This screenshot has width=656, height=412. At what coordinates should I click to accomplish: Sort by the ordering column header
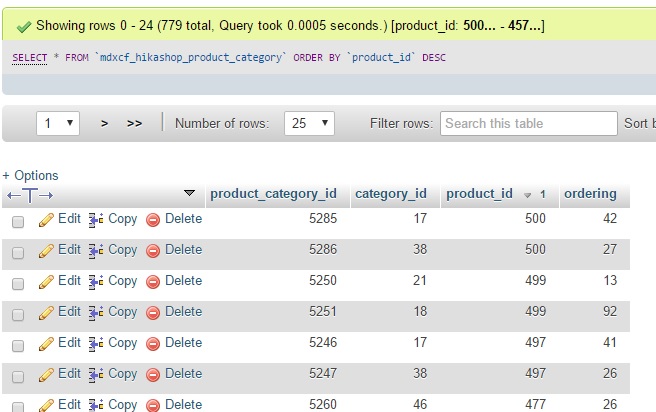point(590,194)
